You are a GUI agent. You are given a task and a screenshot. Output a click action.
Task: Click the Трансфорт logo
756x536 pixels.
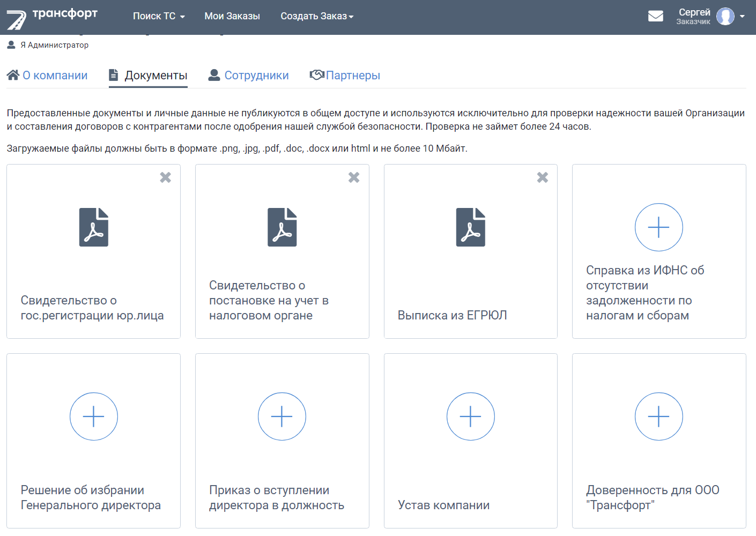[52, 18]
